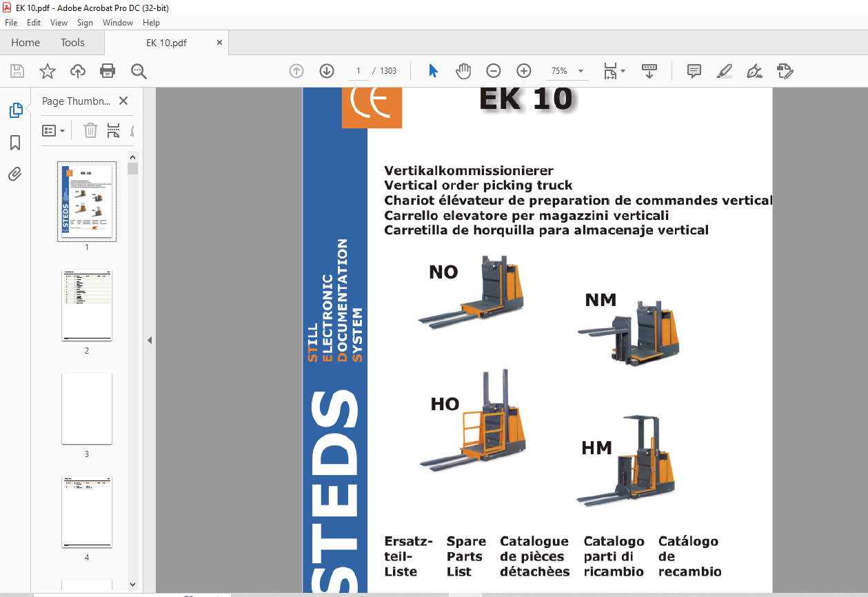This screenshot has width=868, height=597.
Task: Select the Highlight text pen
Action: [x=724, y=71]
